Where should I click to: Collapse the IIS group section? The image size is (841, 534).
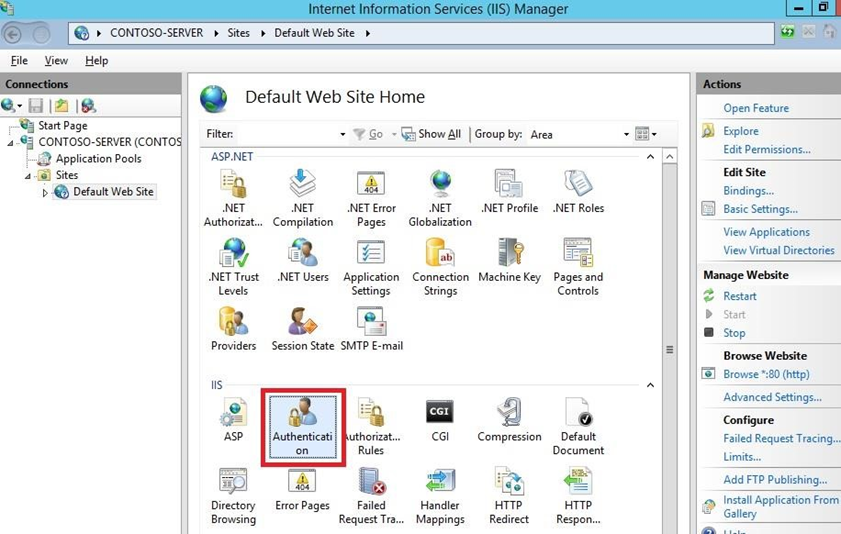click(650, 385)
